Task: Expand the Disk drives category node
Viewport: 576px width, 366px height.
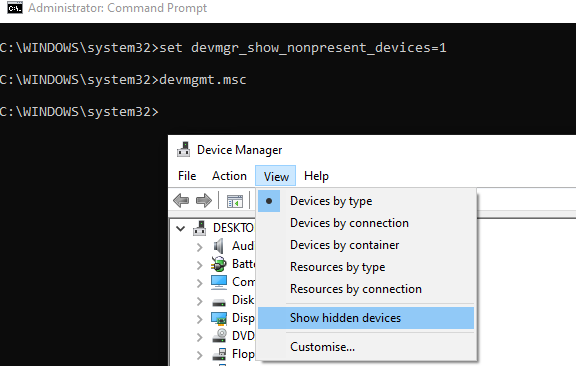Action: pyautogui.click(x=199, y=301)
